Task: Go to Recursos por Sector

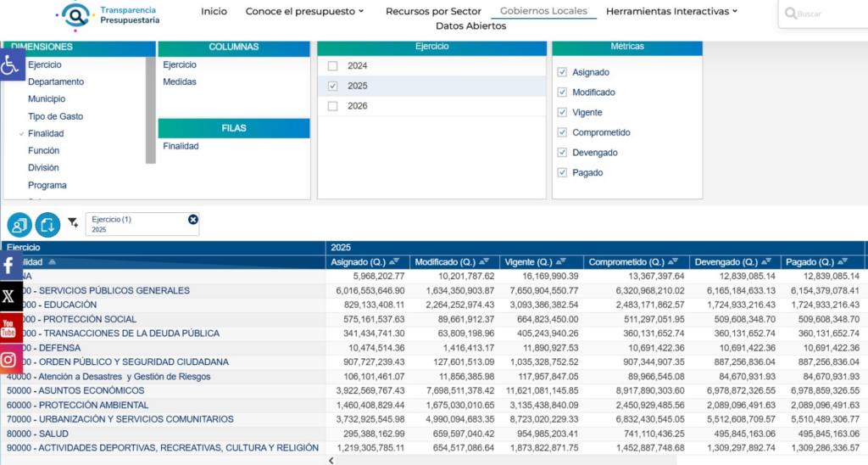Action: (433, 11)
